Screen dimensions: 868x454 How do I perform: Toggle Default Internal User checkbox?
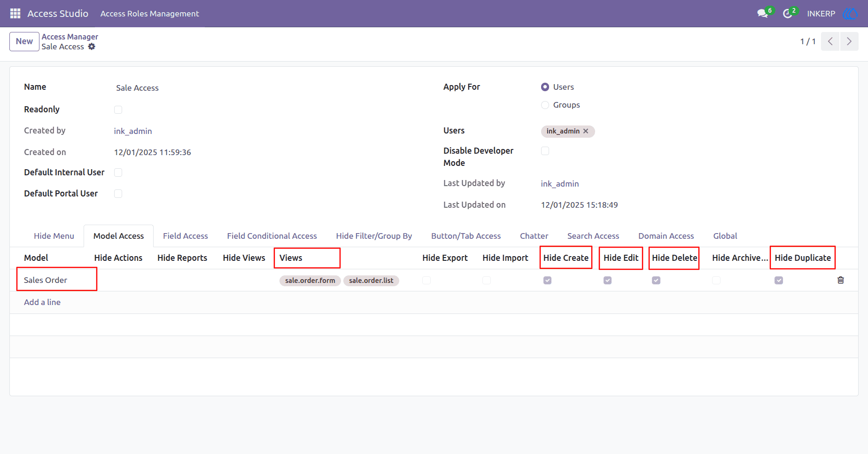[118, 172]
